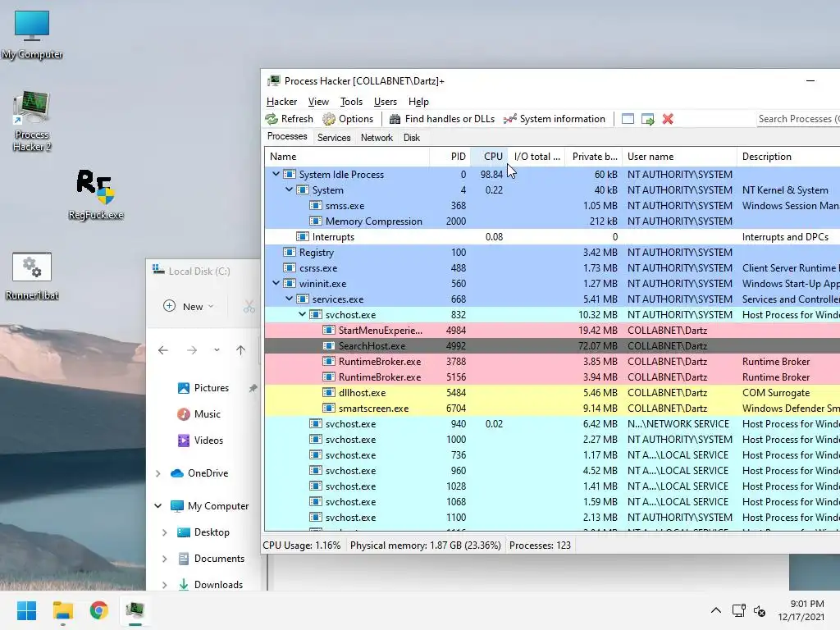The height and width of the screenshot is (630, 840).
Task: Select the smss.exe process row
Action: [552, 206]
